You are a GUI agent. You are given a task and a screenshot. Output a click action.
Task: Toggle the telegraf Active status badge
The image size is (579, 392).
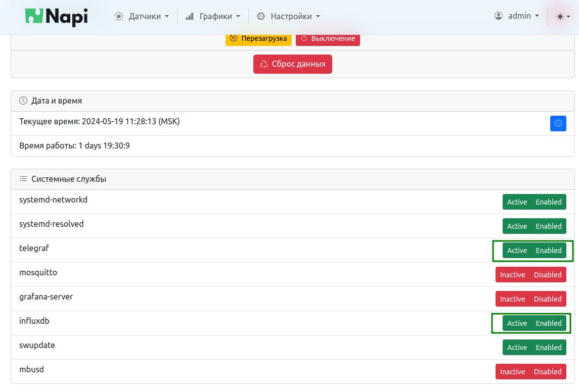click(517, 251)
